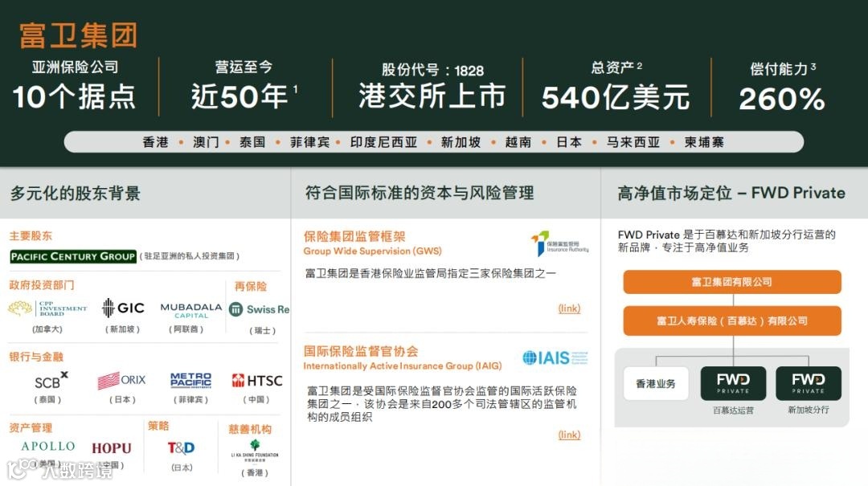The height and width of the screenshot is (486, 868).
Task: Click FWD Private logo labeled 新加坡分行
Action: 809,383
